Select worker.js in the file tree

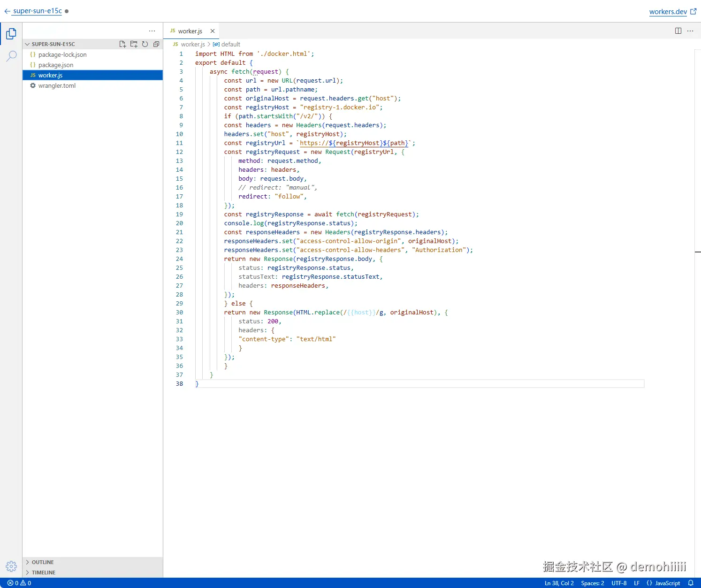pyautogui.click(x=93, y=75)
